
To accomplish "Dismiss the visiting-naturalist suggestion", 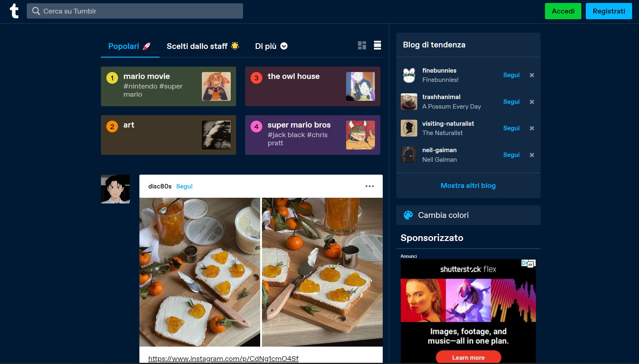I will (x=532, y=128).
